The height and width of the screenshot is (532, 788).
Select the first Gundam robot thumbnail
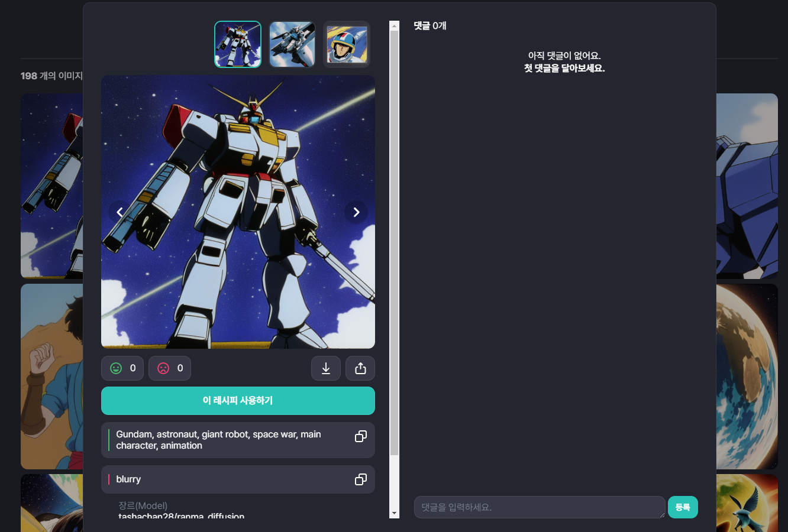(x=238, y=44)
